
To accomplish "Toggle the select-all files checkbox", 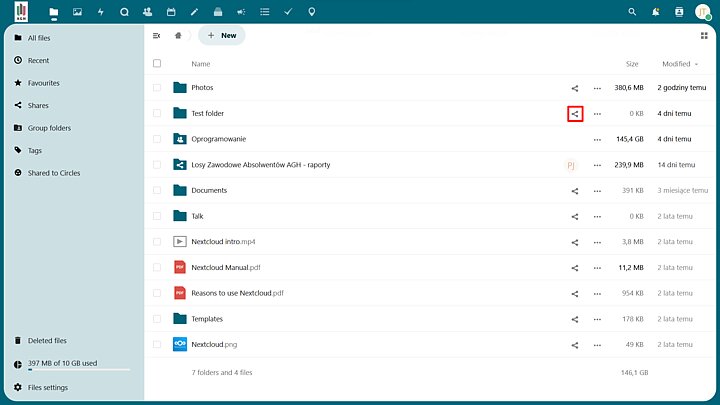I will [157, 64].
